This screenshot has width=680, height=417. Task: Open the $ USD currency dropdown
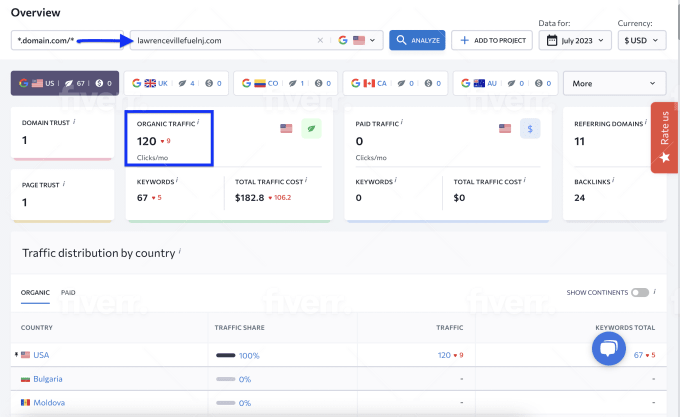coord(642,40)
